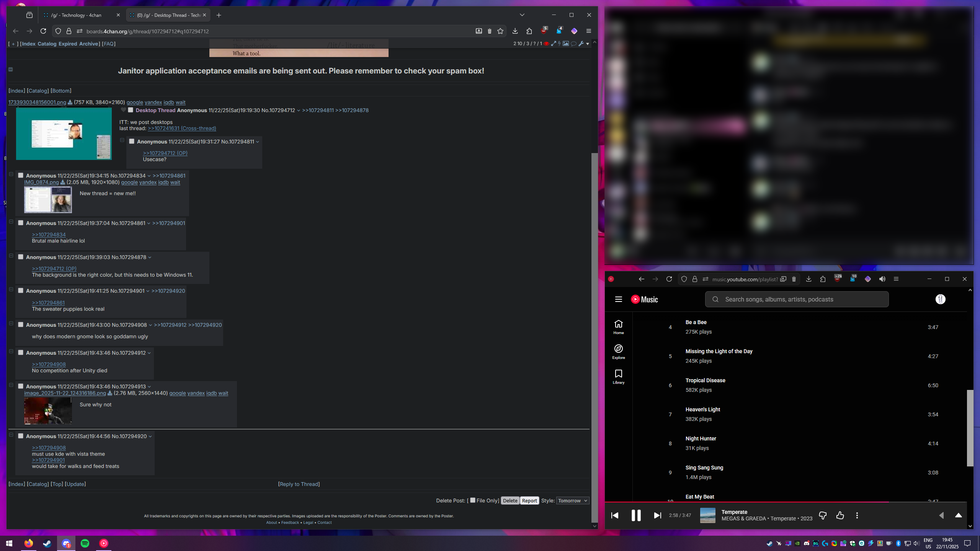Click the red song progress bar
The image size is (980, 551).
746,502
